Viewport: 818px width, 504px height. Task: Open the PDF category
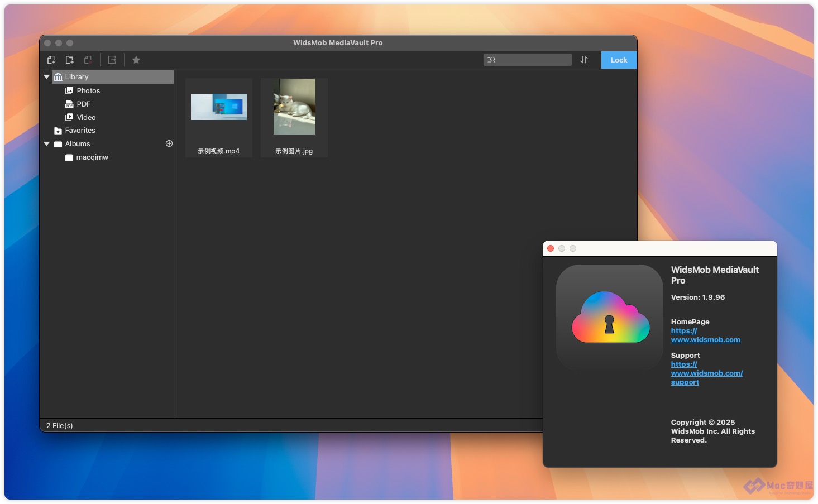click(84, 104)
